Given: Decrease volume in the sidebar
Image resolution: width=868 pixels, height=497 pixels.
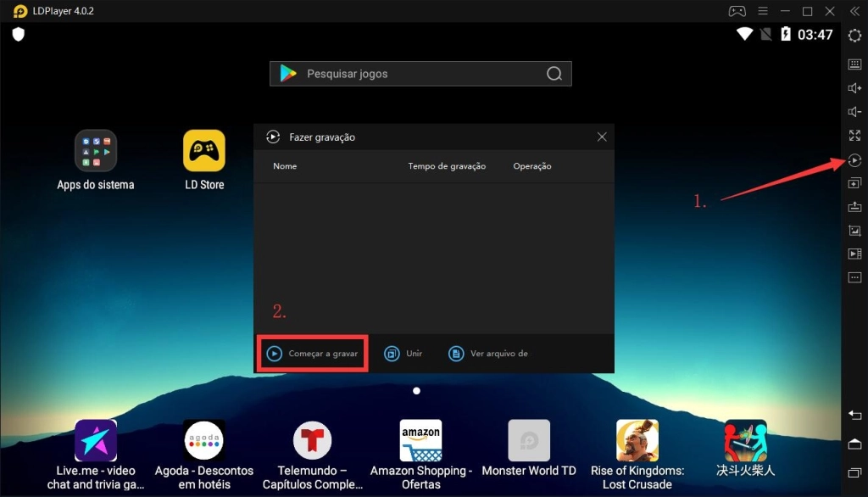Looking at the screenshot, I should [854, 112].
